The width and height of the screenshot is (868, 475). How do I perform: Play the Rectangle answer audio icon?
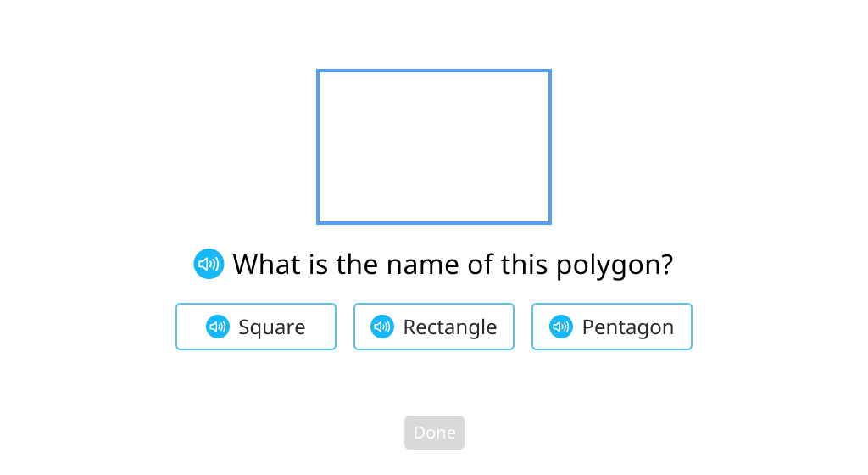point(382,327)
